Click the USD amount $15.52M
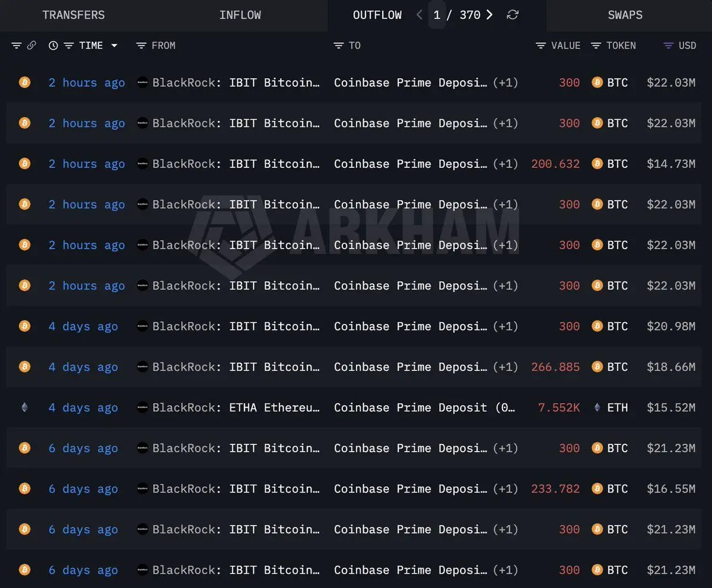Viewport: 712px width, 588px height. 671,408
